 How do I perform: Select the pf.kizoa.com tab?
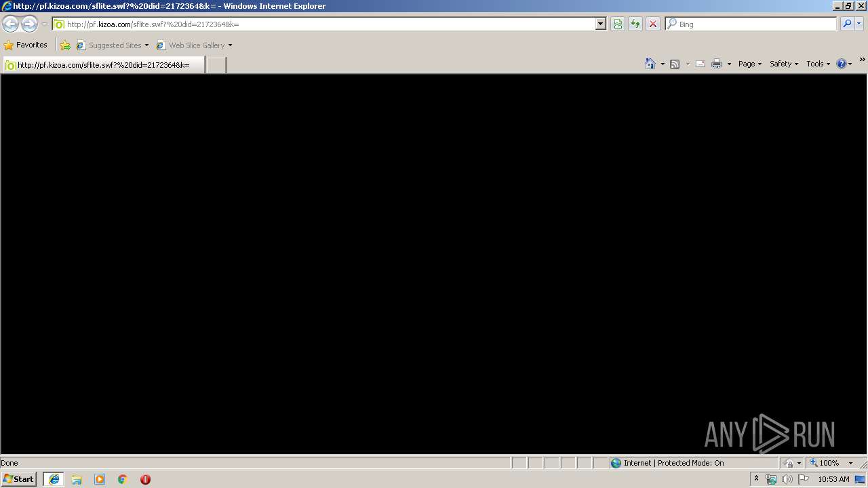(x=104, y=65)
